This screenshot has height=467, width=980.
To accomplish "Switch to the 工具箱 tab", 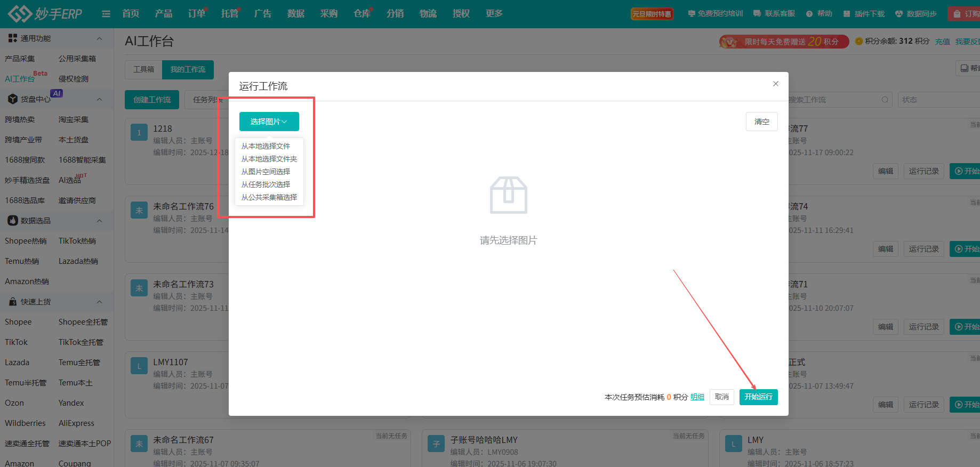I will 143,70.
